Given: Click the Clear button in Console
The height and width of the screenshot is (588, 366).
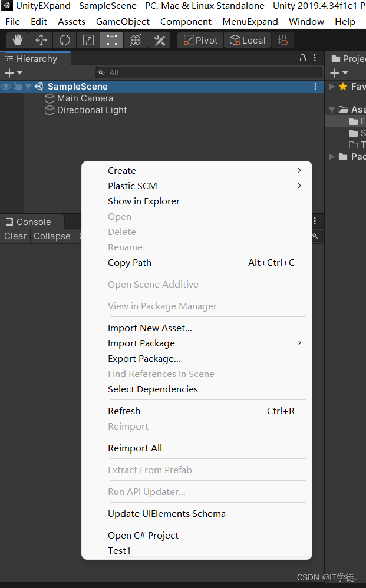Looking at the screenshot, I should pos(15,236).
